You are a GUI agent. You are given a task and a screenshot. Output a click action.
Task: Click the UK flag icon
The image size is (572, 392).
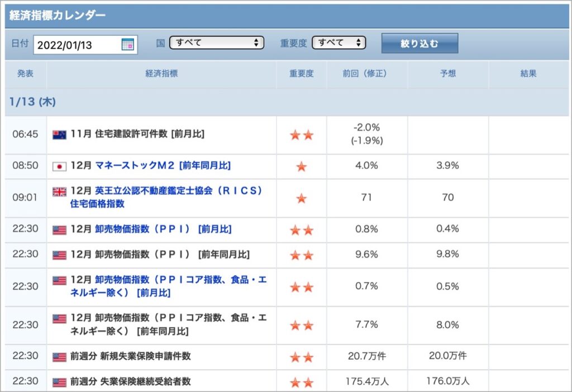point(59,192)
